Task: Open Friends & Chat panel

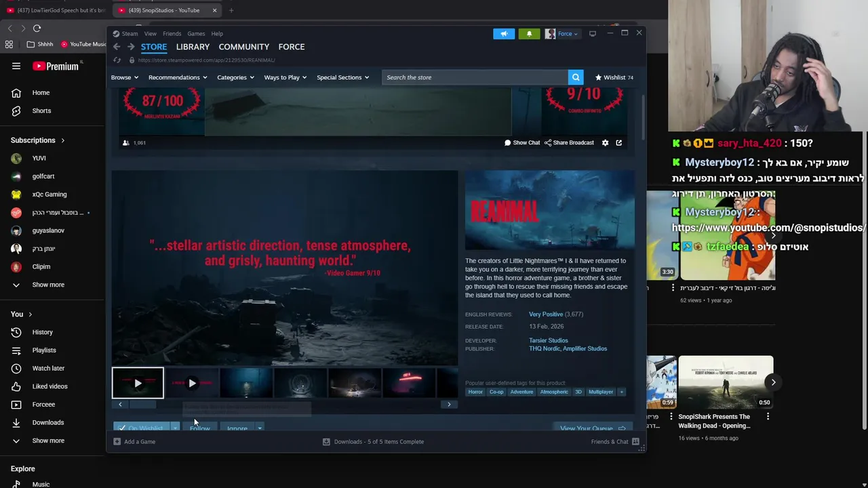Action: (615, 442)
